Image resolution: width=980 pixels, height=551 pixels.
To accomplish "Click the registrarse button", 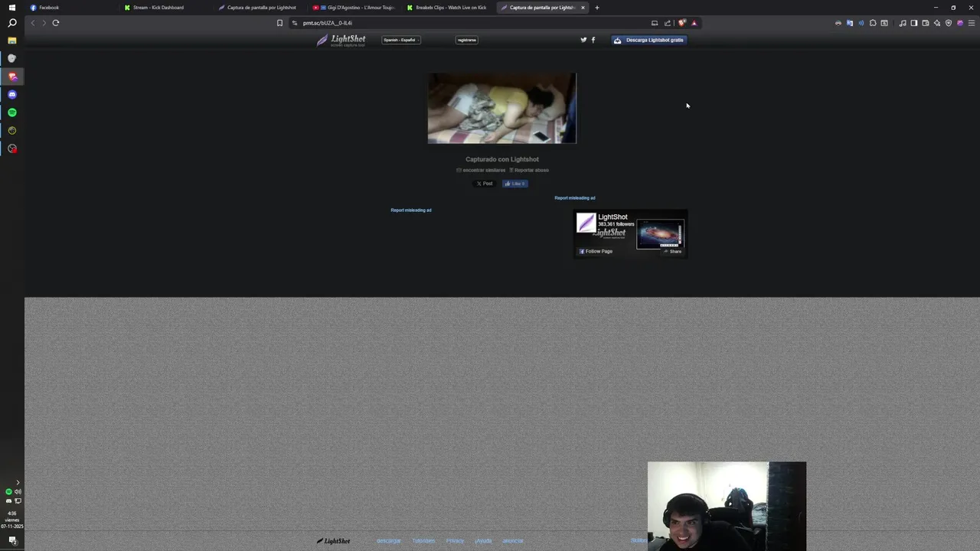I will pos(466,40).
